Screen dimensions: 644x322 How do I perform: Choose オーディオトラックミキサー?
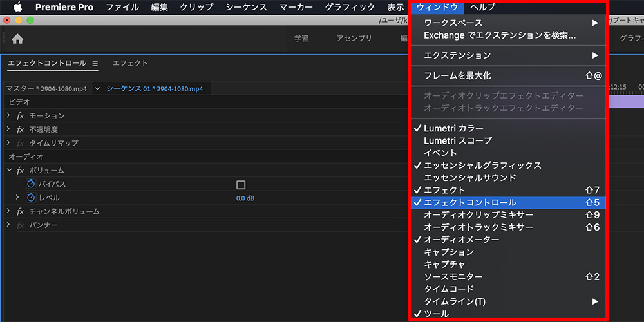tap(509, 227)
